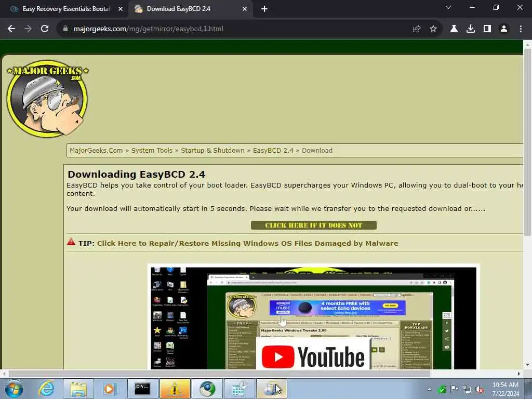
Task: Open the Chrome three-dot menu
Action: point(521,29)
